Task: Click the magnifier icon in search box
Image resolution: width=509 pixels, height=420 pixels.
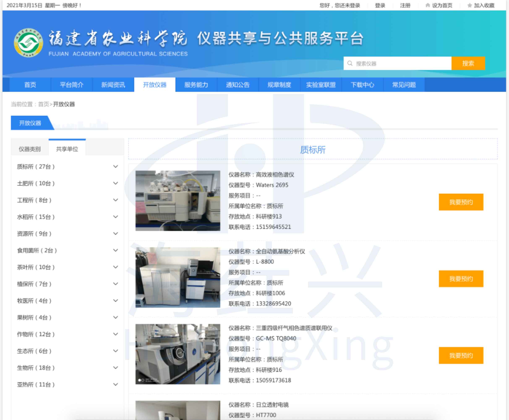Action: tap(350, 63)
